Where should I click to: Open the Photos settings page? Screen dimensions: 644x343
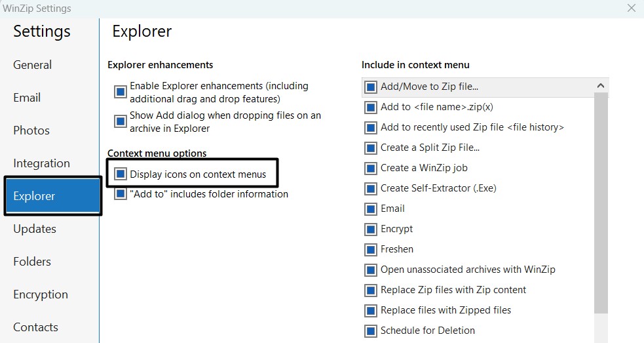coord(31,131)
